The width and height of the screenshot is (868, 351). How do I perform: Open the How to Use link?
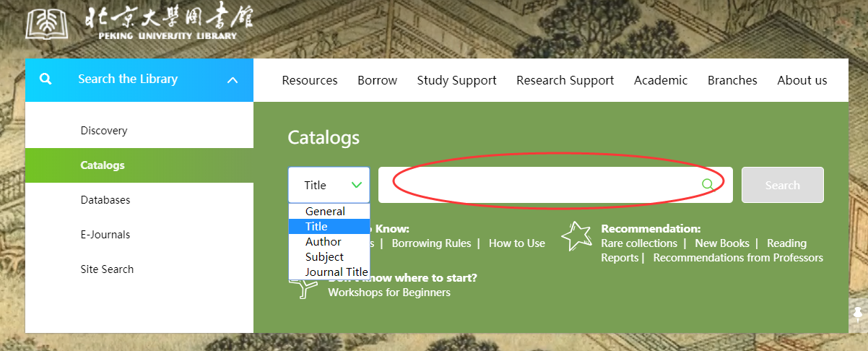pos(517,243)
